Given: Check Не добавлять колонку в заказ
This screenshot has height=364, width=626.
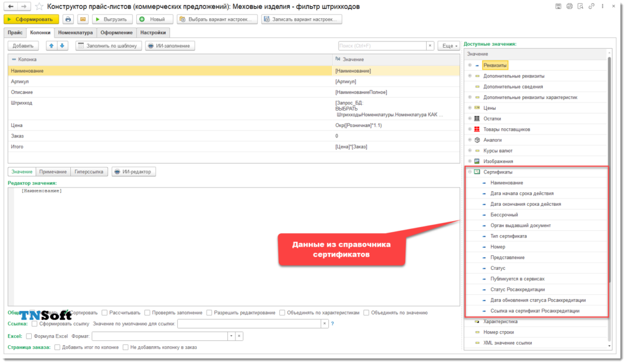Looking at the screenshot, I should click(125, 348).
